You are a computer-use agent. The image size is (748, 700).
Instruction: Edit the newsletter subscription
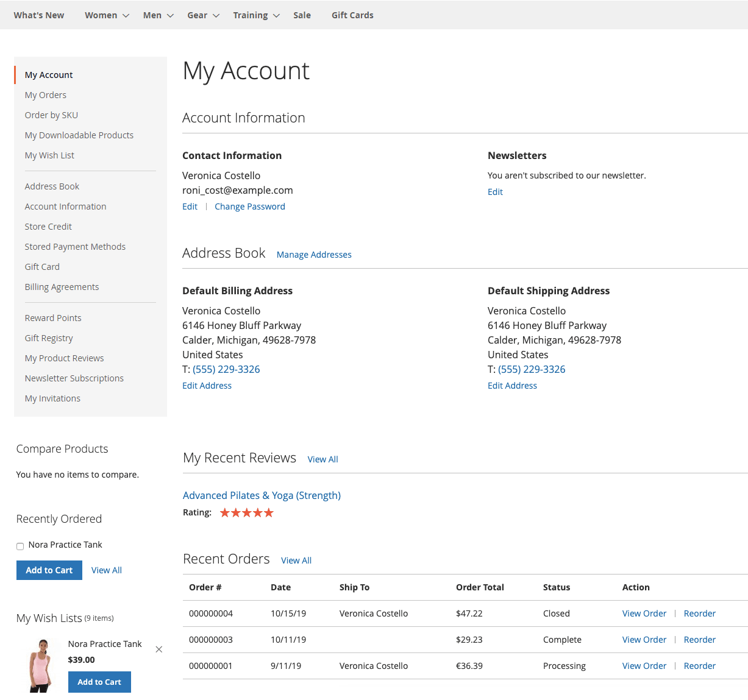pos(495,192)
